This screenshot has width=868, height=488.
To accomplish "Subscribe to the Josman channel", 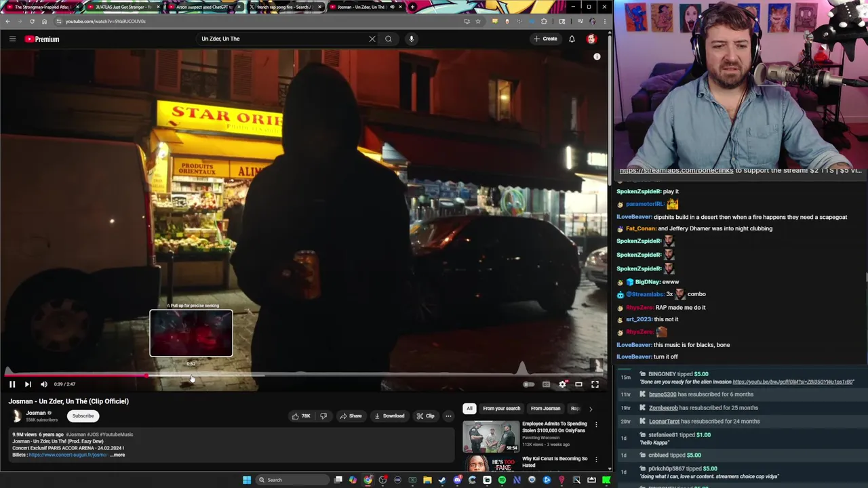I will (83, 416).
